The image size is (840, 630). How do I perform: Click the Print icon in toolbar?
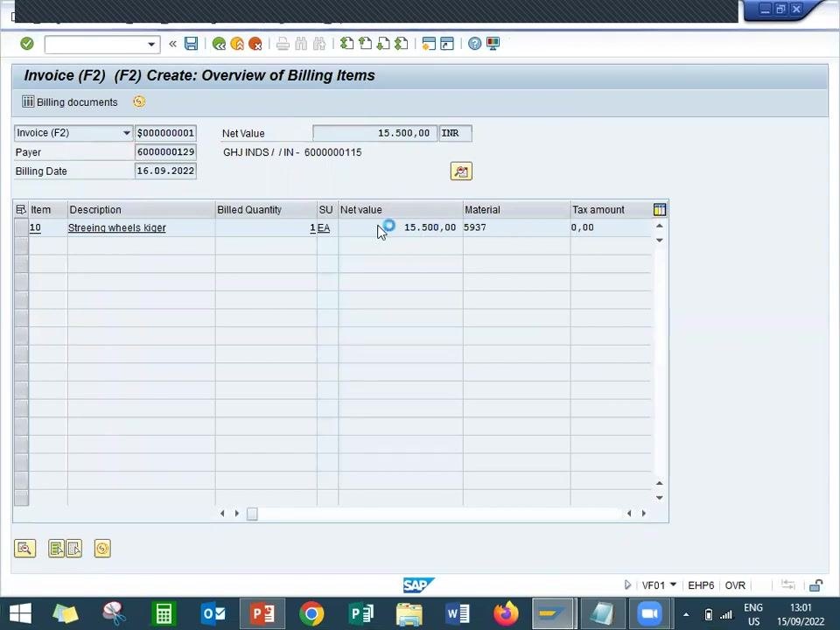tap(283, 44)
